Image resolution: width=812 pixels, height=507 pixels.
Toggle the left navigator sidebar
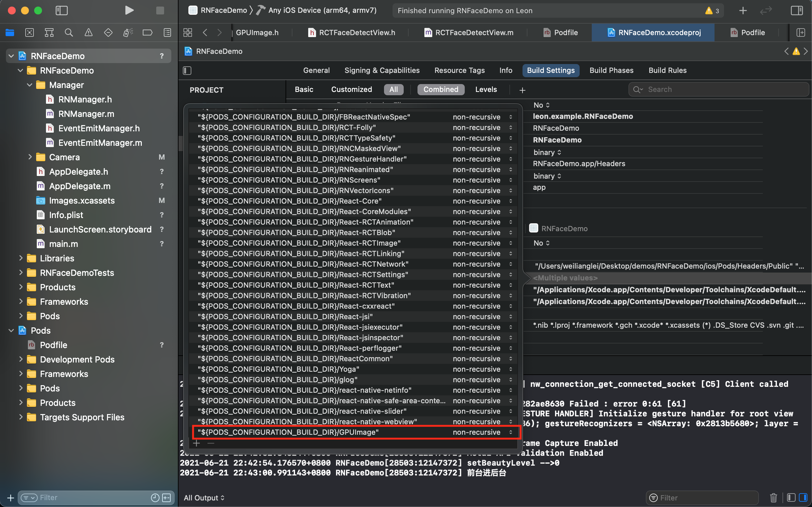62,11
